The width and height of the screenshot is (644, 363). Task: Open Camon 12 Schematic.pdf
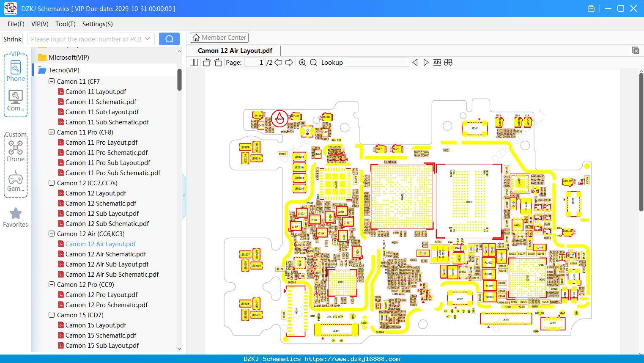(101, 203)
